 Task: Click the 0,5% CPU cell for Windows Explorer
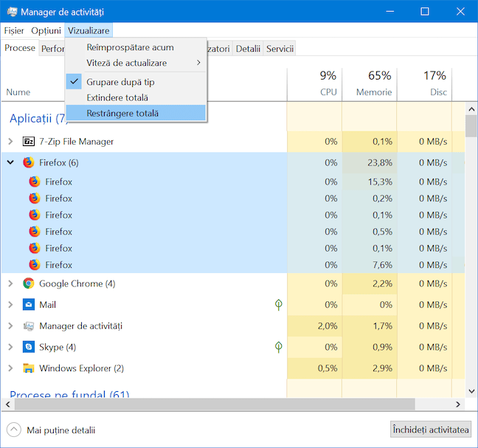314,368
